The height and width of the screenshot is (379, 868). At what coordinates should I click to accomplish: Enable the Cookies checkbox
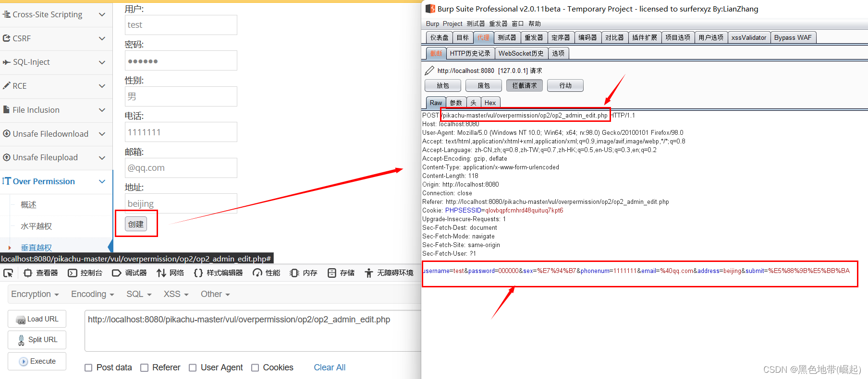255,368
